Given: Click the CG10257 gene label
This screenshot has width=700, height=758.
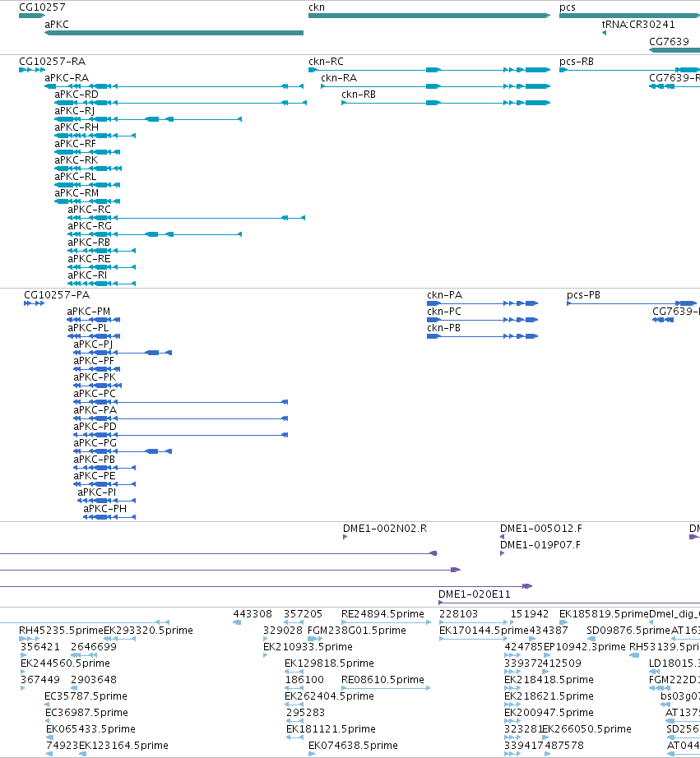Looking at the screenshot, I should point(42,7).
